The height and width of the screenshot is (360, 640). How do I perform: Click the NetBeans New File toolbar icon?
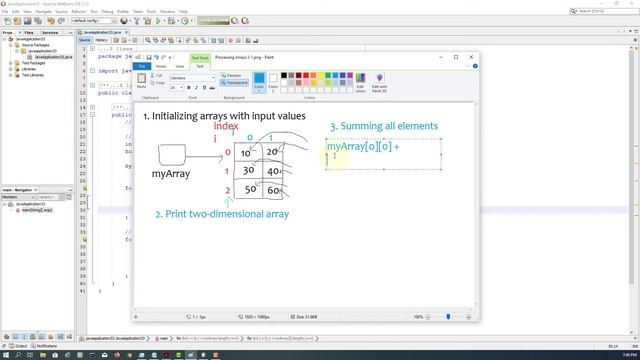coord(7,21)
